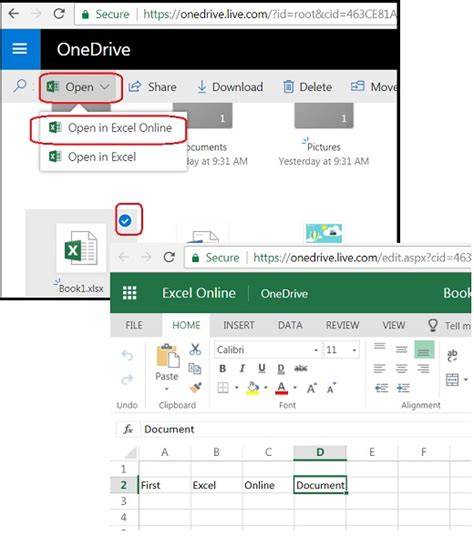This screenshot has width=474, height=536.
Task: Click the Excel Online window address bar
Action: (x=328, y=257)
